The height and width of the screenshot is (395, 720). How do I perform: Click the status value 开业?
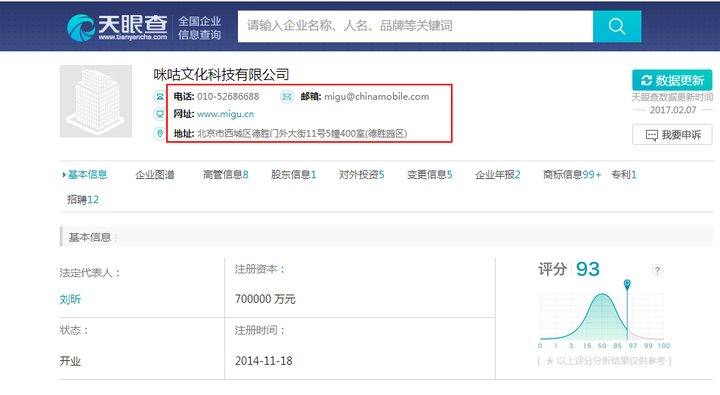tap(70, 361)
